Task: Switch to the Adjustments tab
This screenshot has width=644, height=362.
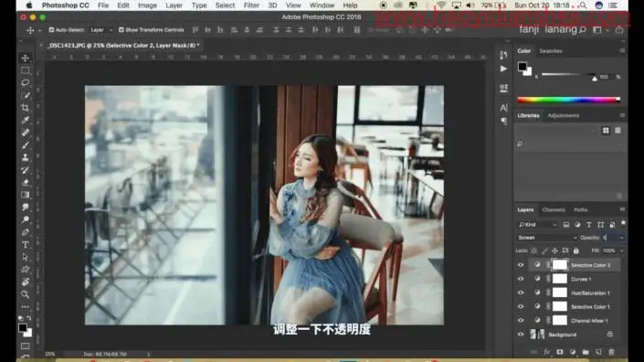Action: [x=563, y=115]
